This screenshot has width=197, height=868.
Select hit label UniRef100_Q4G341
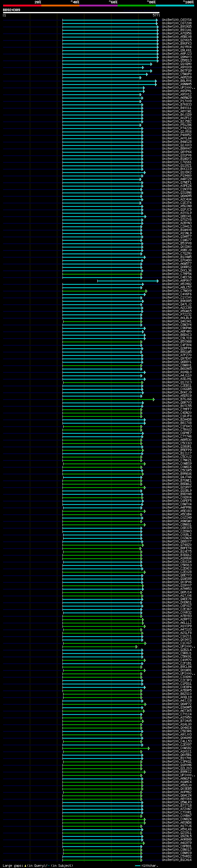point(177,321)
